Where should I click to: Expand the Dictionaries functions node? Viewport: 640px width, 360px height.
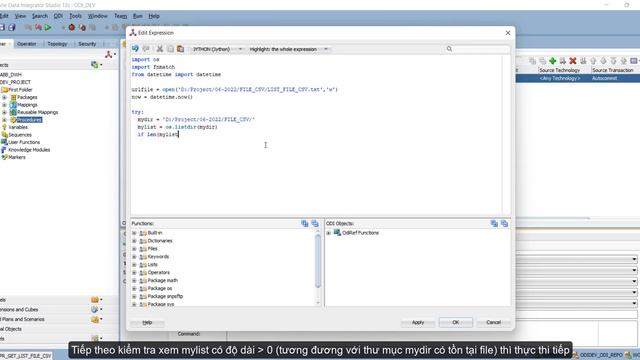[134, 241]
